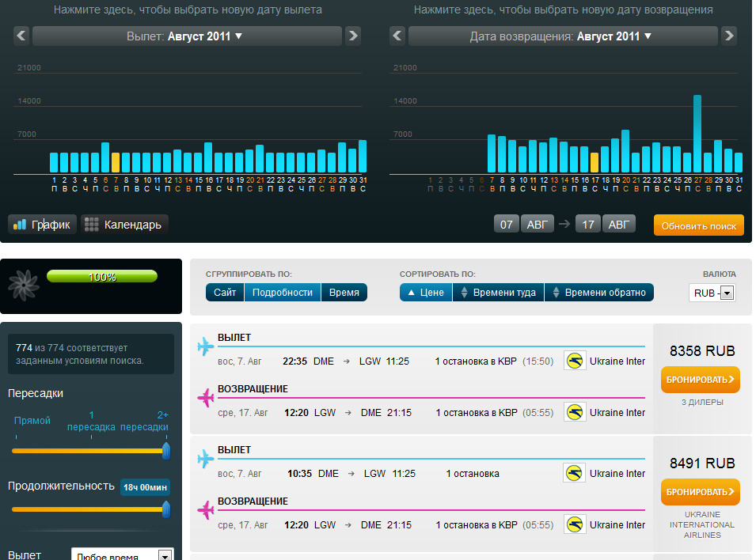Viewport: 756px width, 560px height.
Task: Click previous month arrow in departure chart
Action: click(21, 36)
